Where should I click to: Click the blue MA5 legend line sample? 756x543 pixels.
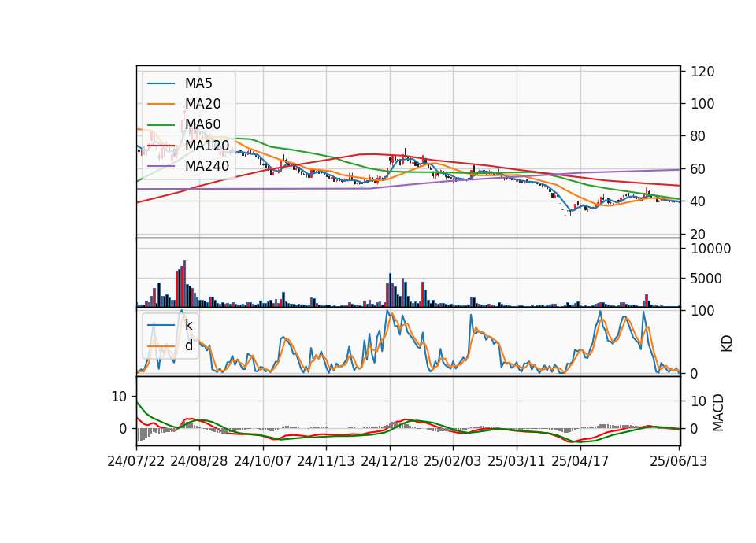pos(161,83)
